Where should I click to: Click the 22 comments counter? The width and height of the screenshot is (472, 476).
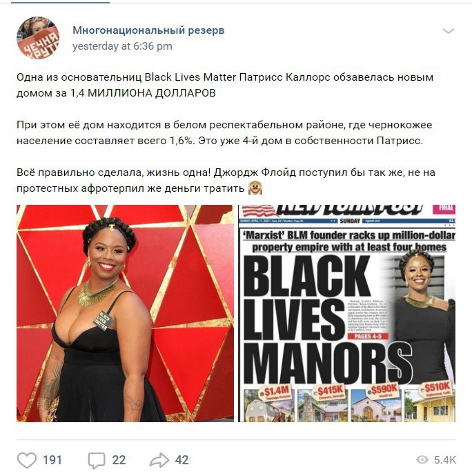point(119,460)
